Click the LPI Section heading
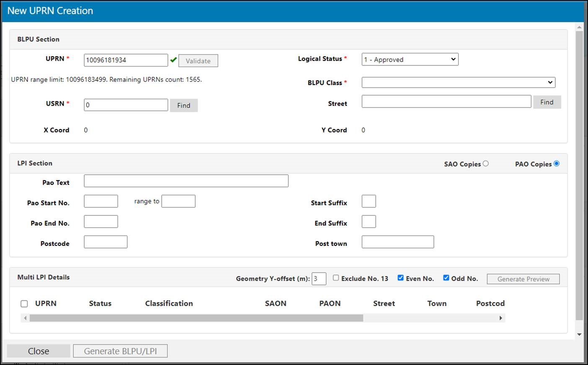Viewport: 588px width, 365px height. click(x=35, y=163)
